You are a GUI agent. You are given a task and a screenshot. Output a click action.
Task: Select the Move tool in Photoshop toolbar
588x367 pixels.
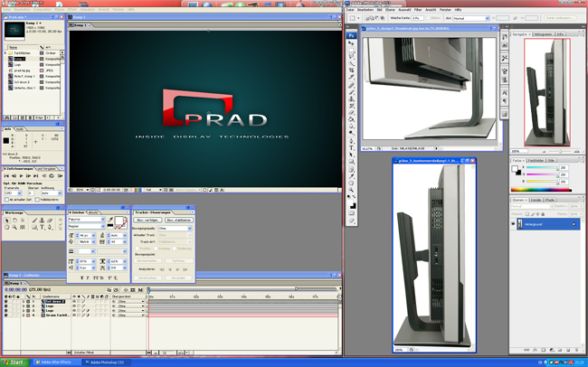click(x=351, y=43)
